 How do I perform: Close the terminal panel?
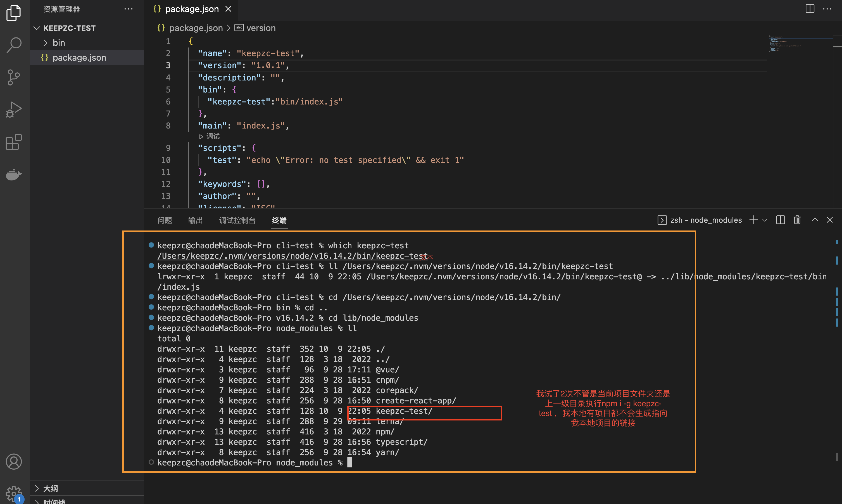coord(830,220)
